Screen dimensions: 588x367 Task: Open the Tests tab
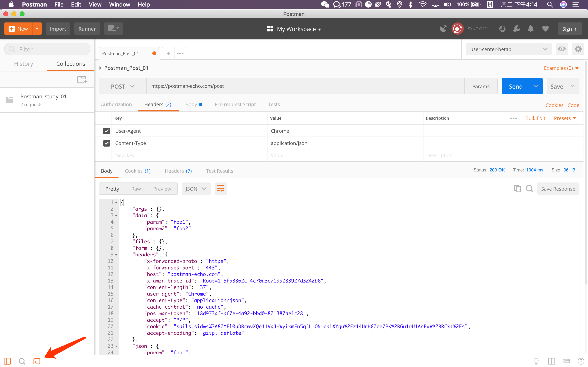pyautogui.click(x=274, y=104)
